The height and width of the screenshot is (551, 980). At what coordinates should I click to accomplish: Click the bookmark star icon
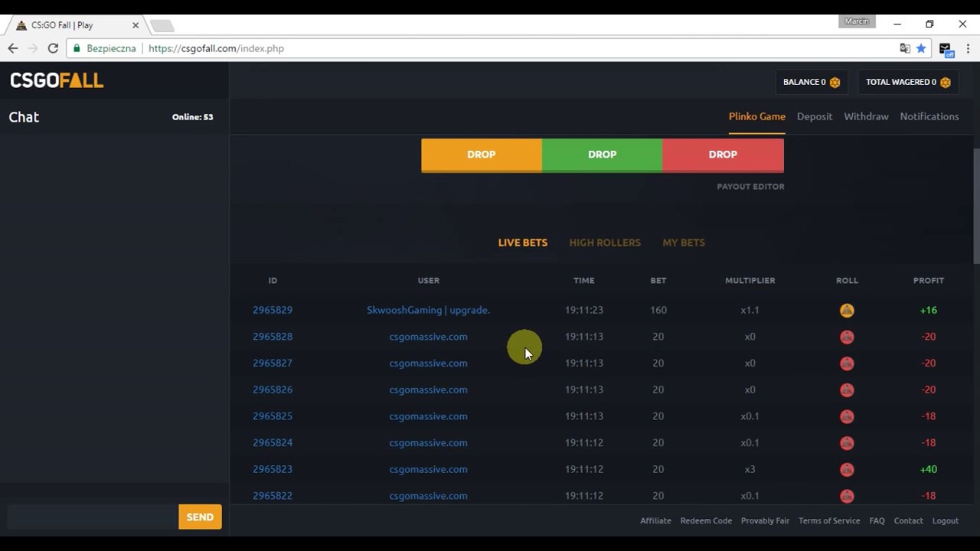(x=921, y=48)
